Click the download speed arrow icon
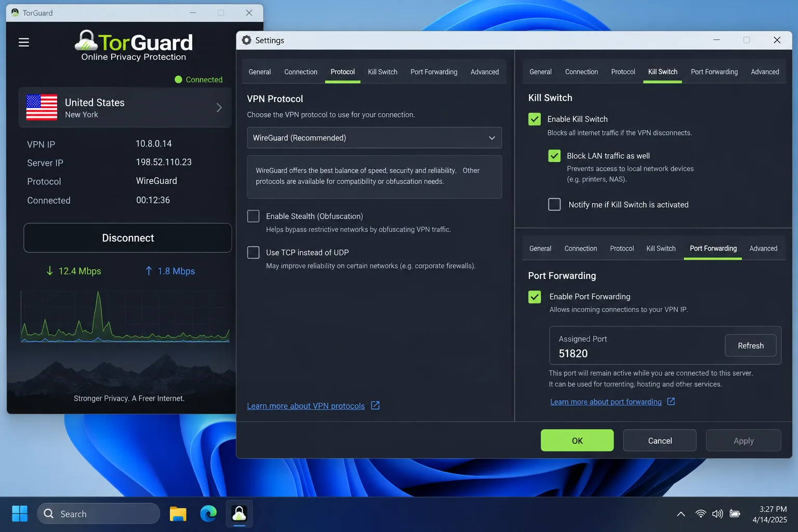Screen dimensions: 798x532 tap(50, 271)
